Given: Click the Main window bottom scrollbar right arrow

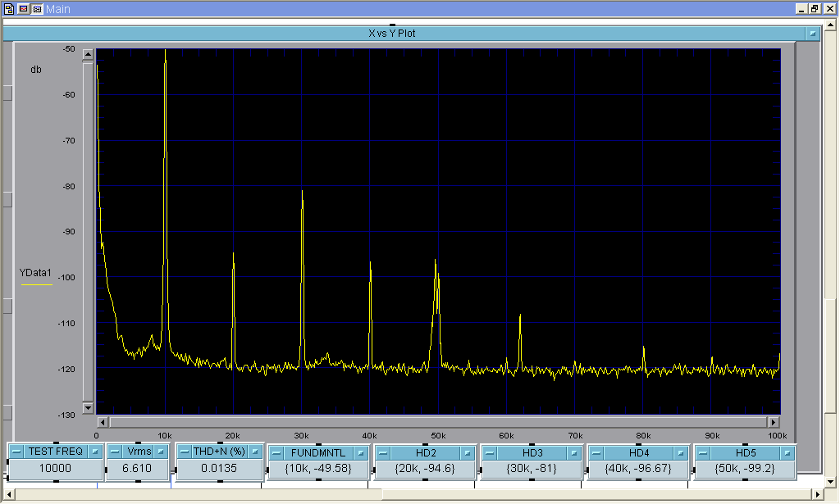Looking at the screenshot, I should 818,494.
